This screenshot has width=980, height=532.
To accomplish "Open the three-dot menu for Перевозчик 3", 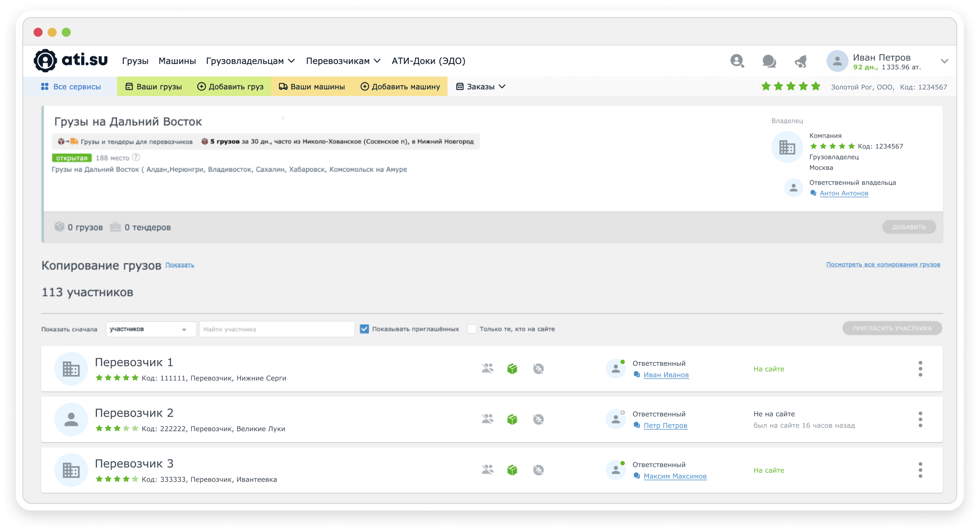I will [920, 470].
